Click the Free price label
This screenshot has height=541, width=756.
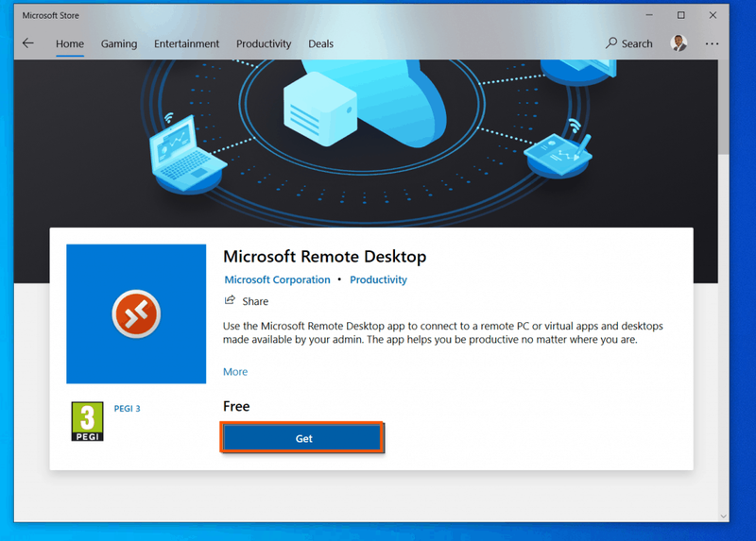coord(236,406)
